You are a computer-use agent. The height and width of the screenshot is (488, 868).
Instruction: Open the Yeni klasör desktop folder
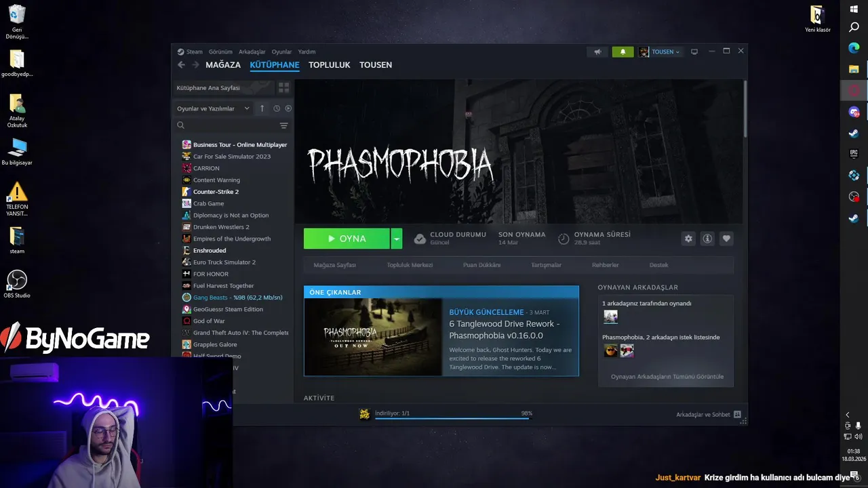tap(817, 19)
